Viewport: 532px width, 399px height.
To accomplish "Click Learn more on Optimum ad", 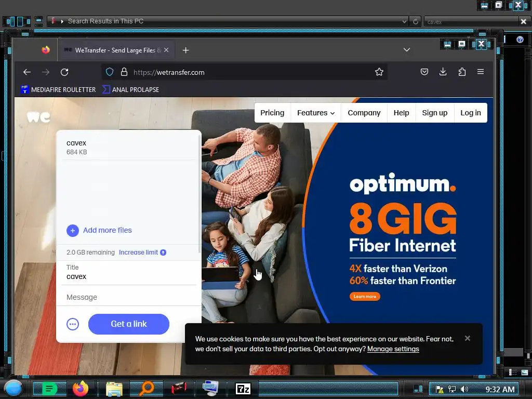I will tap(365, 297).
